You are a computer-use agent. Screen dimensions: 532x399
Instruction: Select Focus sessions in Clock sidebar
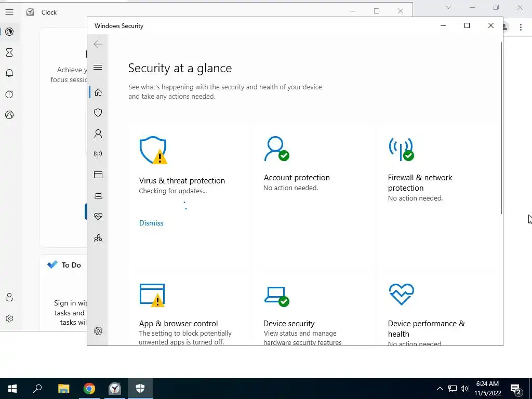9,32
